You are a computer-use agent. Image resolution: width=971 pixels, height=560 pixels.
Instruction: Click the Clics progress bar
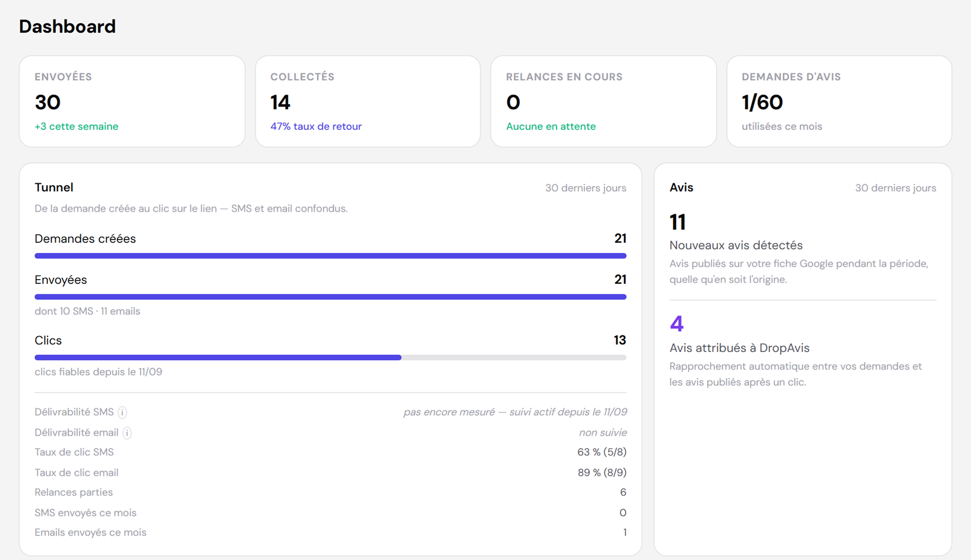pos(330,358)
